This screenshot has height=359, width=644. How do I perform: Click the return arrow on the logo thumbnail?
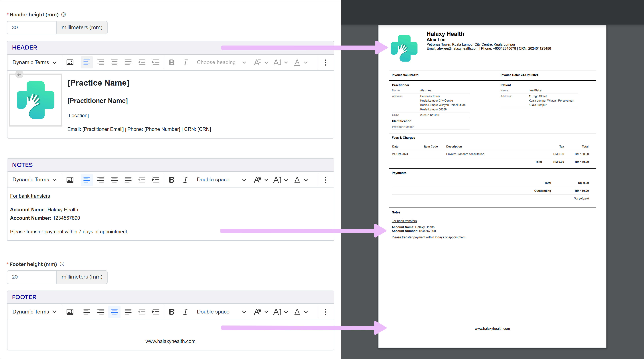(x=19, y=74)
